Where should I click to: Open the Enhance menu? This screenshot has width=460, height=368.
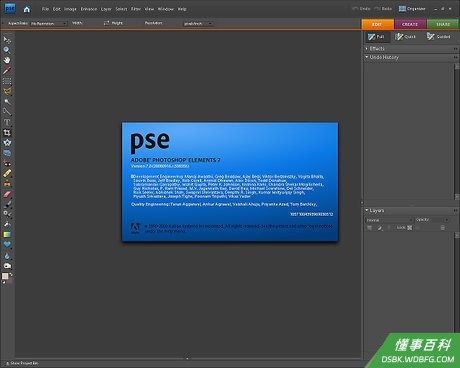[89, 9]
